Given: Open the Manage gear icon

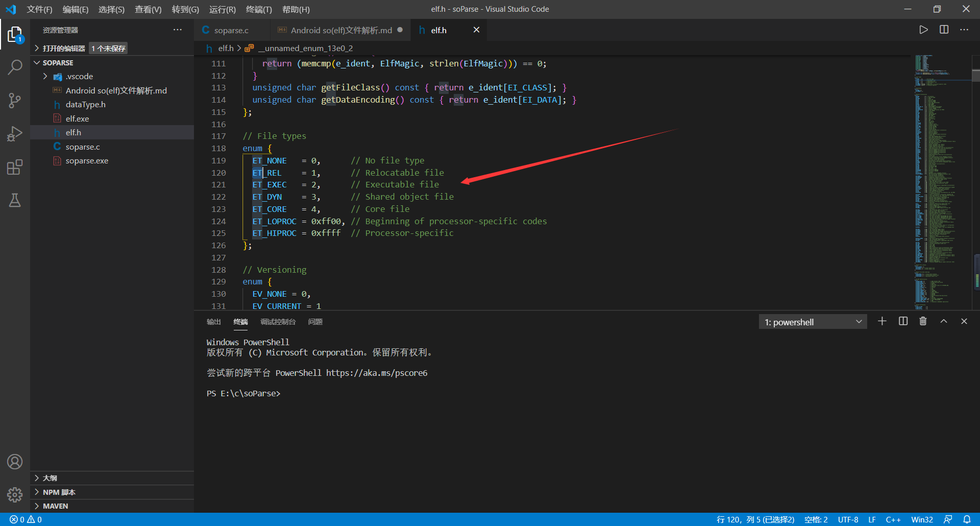Looking at the screenshot, I should click(x=15, y=495).
